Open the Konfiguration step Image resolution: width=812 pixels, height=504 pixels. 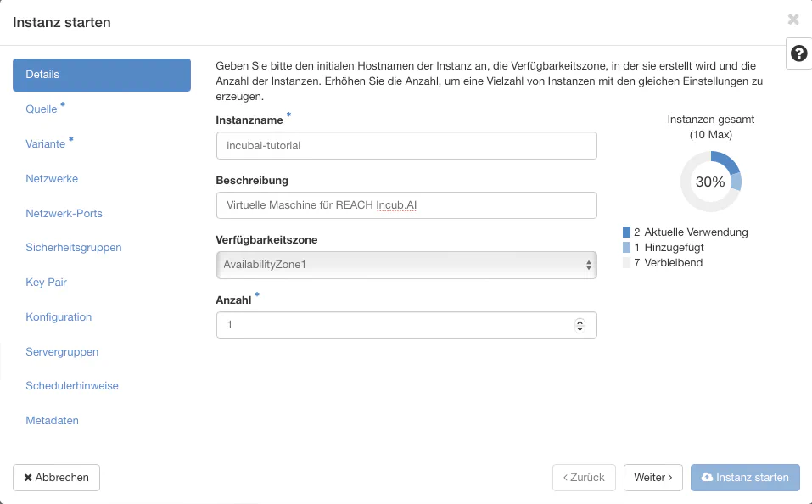[x=59, y=317]
